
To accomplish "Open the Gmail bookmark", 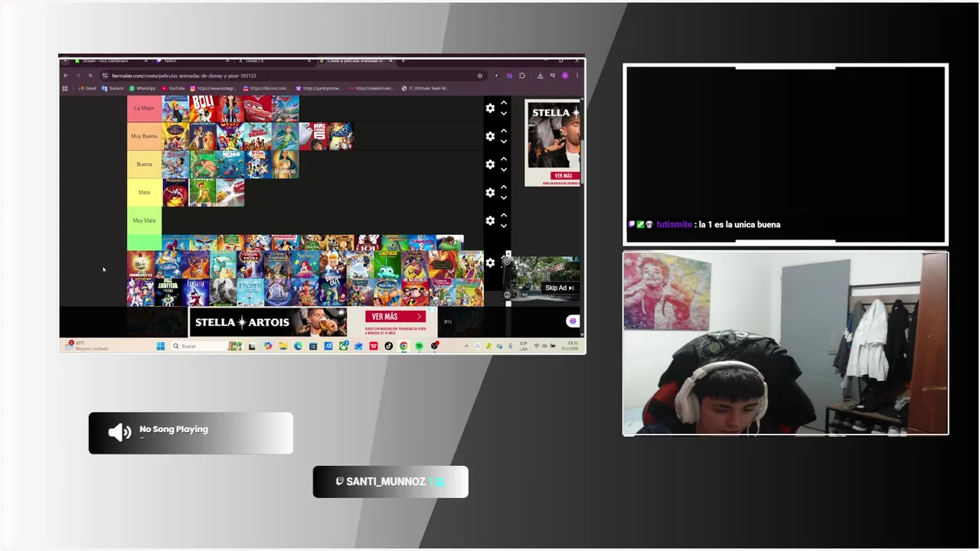I will (x=87, y=88).
